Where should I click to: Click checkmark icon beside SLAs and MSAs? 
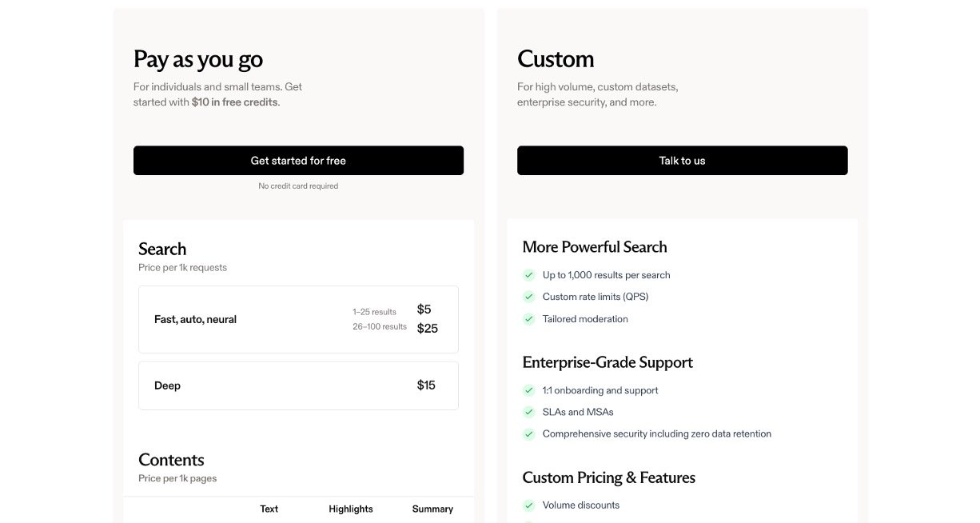click(x=528, y=412)
